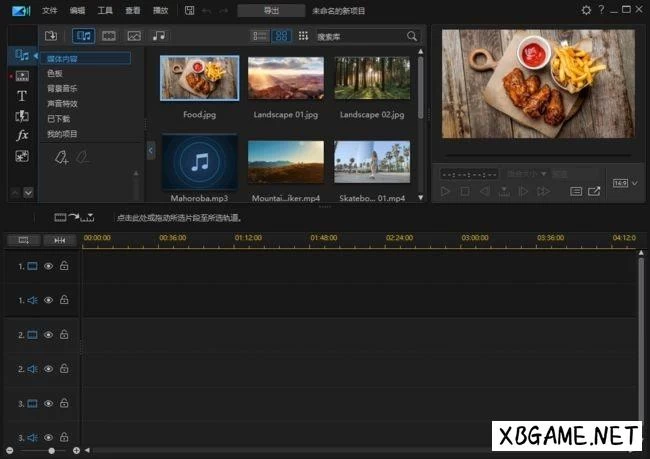Toggle visibility eye on video track 2
This screenshot has height=459, width=650.
pyautogui.click(x=48, y=334)
